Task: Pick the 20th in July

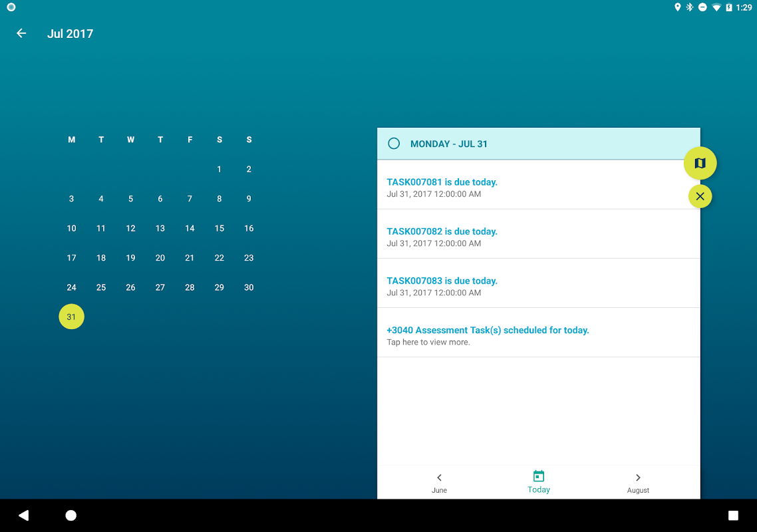Action: tap(160, 258)
